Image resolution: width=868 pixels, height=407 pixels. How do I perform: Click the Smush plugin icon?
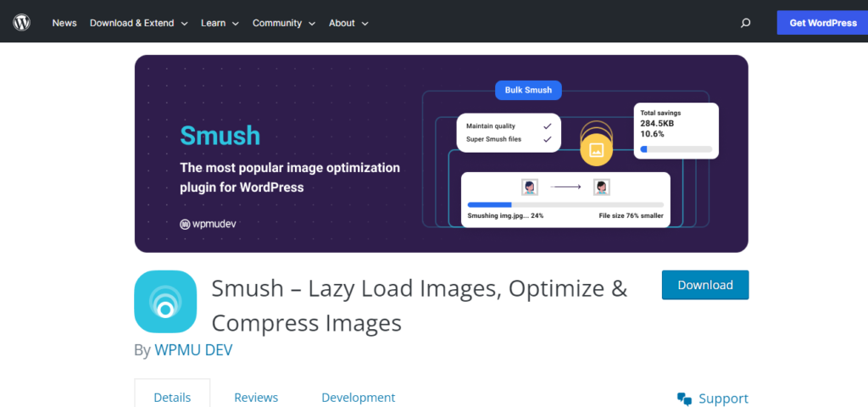point(165,301)
